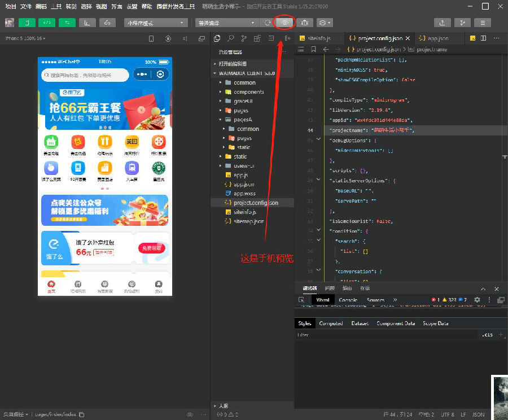This screenshot has width=508, height=420.
Task: Click the styles Filter input field
Action: pos(387,335)
